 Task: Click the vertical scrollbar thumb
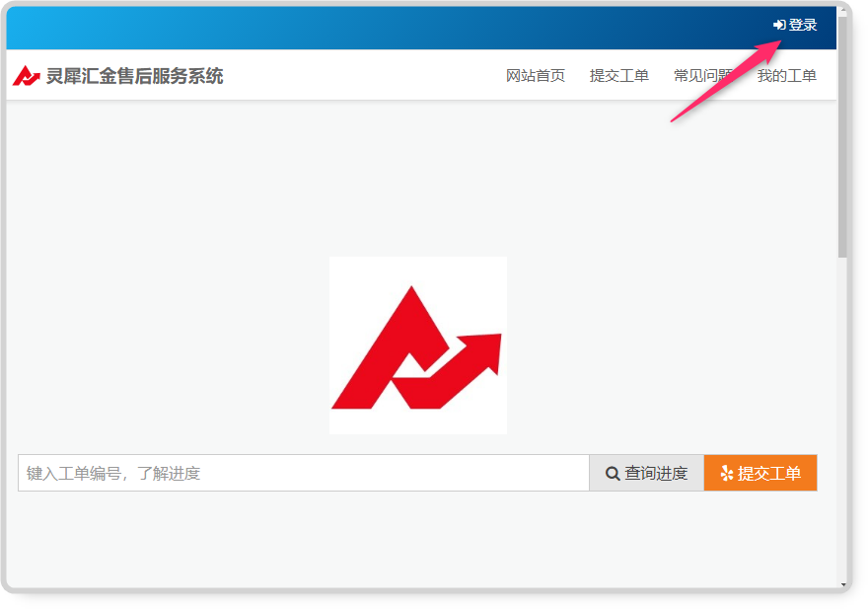842,137
